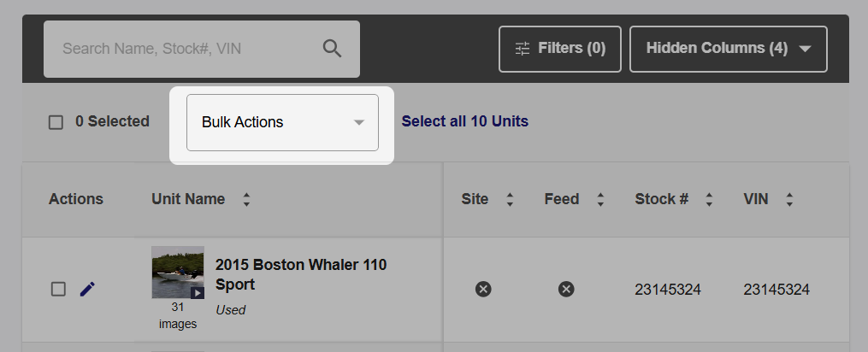Click the Search Name, Stock#, VIN field
The width and height of the screenshot is (868, 352).
click(202, 49)
